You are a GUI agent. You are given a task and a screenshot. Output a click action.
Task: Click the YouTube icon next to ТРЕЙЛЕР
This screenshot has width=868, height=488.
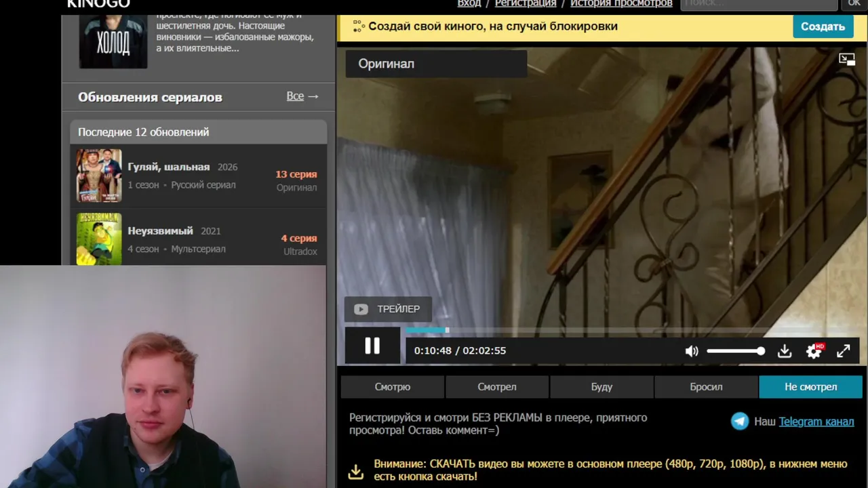tap(361, 309)
